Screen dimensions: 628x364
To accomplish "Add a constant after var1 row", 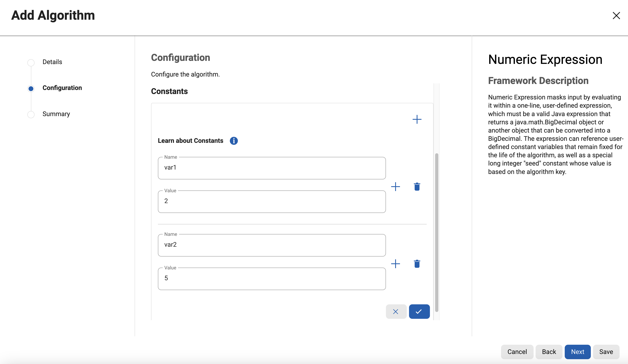I will tap(395, 187).
